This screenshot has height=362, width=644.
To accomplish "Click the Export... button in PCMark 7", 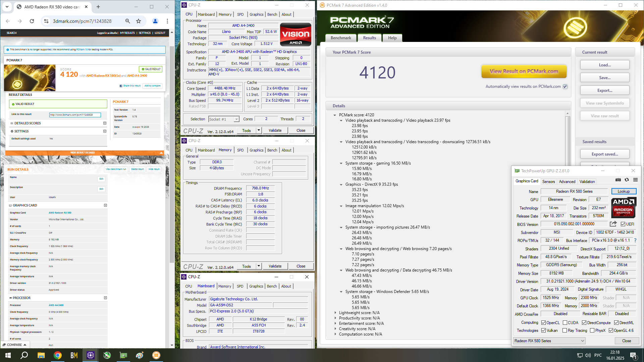I will tap(605, 90).
